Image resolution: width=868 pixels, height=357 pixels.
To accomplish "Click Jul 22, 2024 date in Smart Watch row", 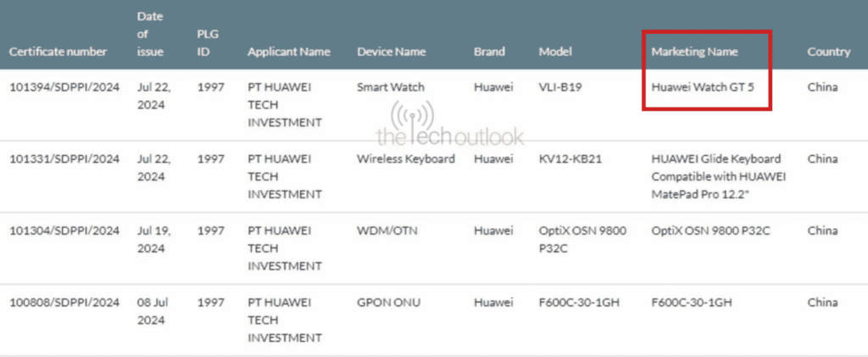I will [x=154, y=96].
